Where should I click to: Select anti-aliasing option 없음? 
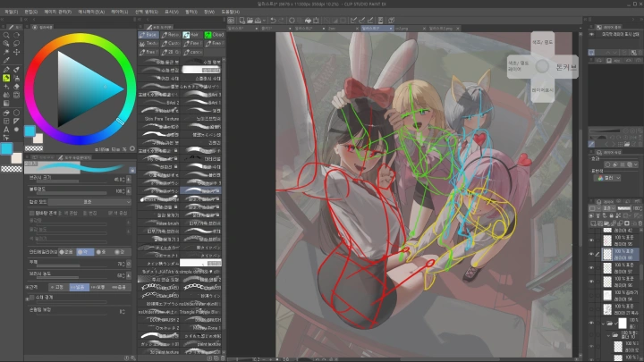click(x=66, y=252)
